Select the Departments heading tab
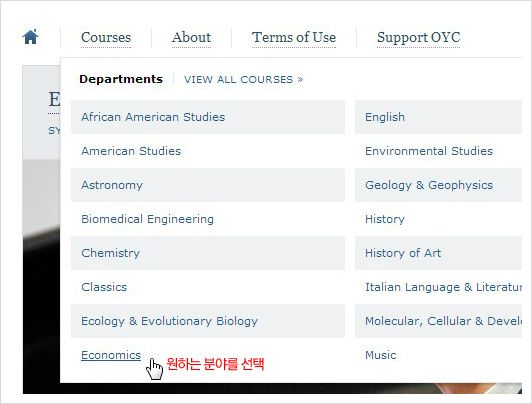Screen dimensions: 532x404 (x=121, y=79)
